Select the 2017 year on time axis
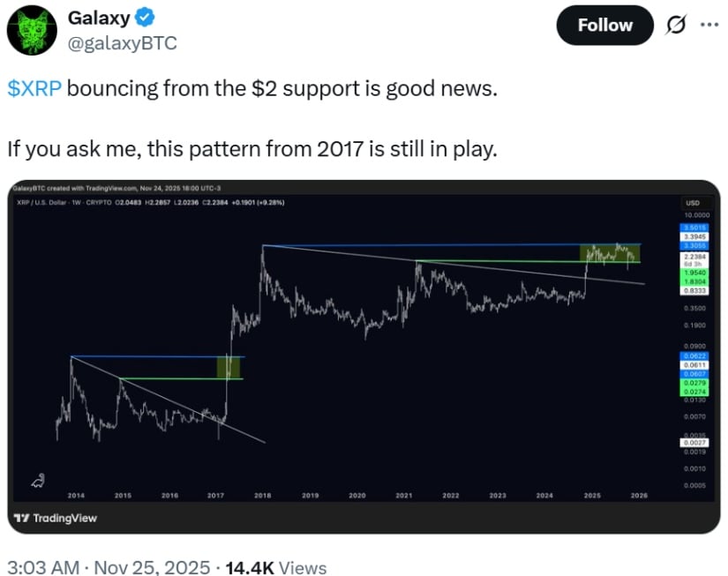The image size is (728, 576). click(216, 496)
